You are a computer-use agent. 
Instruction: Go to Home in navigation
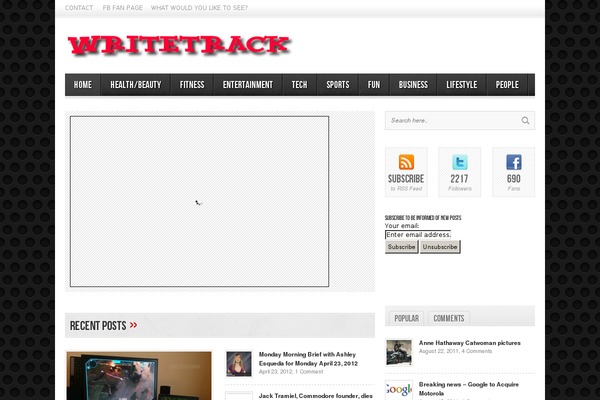pyautogui.click(x=83, y=85)
